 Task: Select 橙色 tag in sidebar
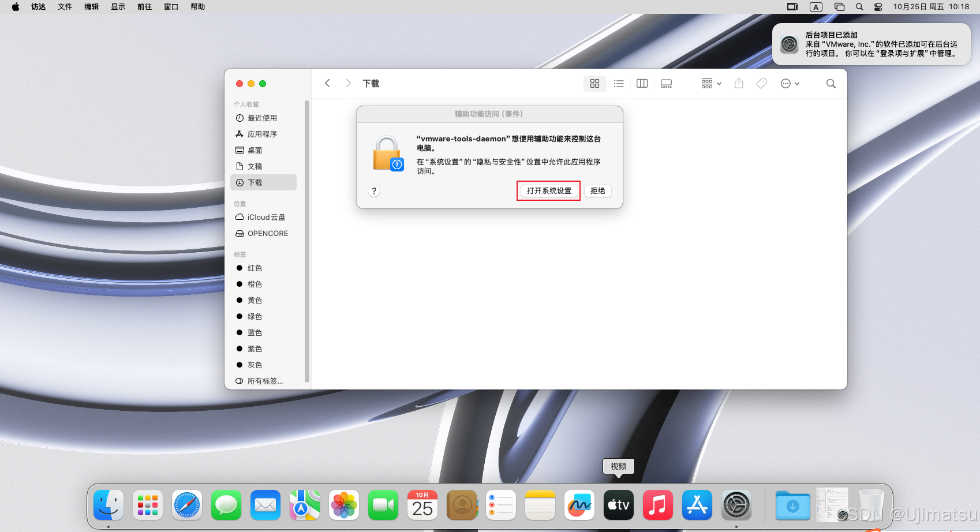pyautogui.click(x=263, y=284)
